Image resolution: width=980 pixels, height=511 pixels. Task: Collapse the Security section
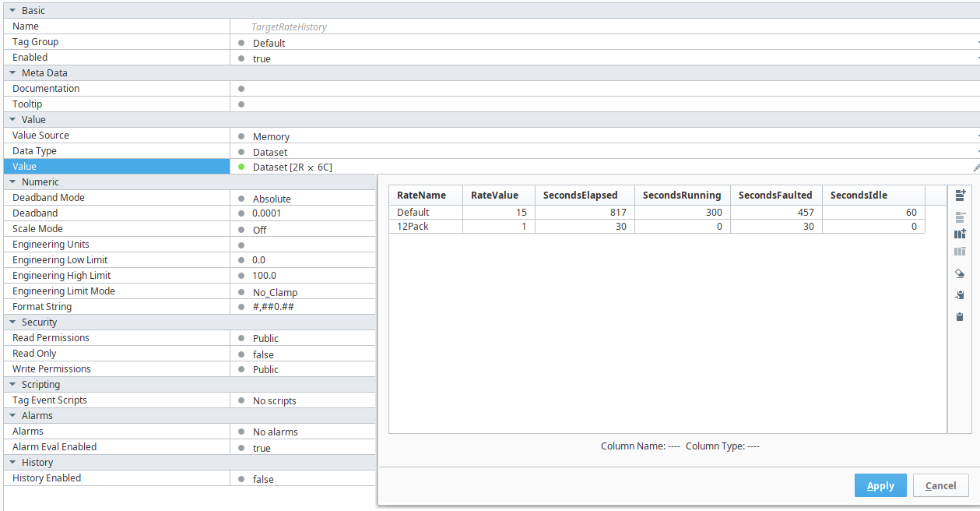[12, 322]
